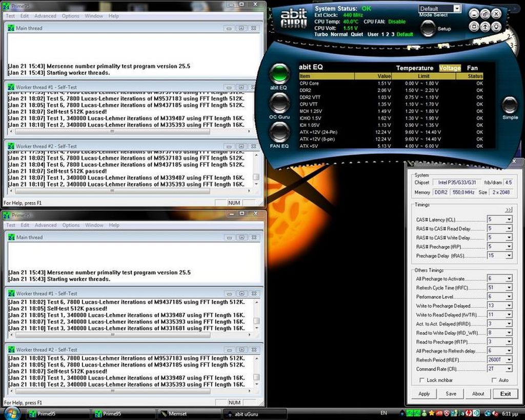Click About in Memset
This screenshot has height=420, width=525.
pos(478,394)
